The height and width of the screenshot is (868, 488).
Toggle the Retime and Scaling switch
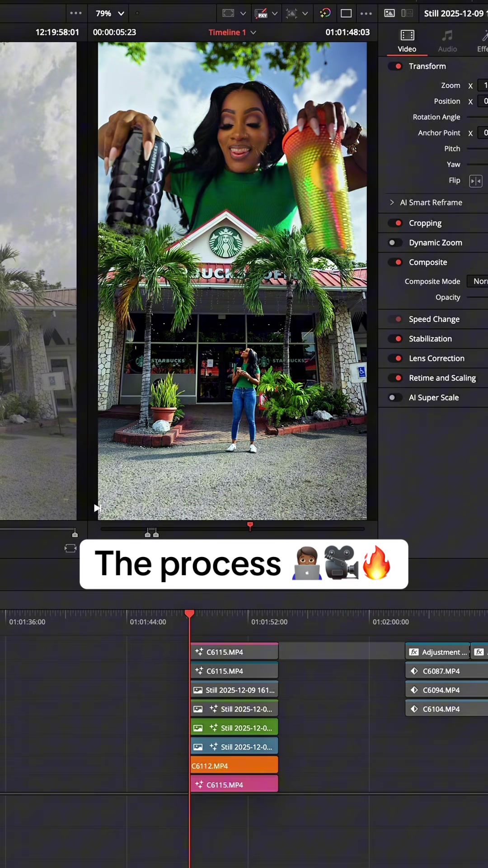pos(395,378)
